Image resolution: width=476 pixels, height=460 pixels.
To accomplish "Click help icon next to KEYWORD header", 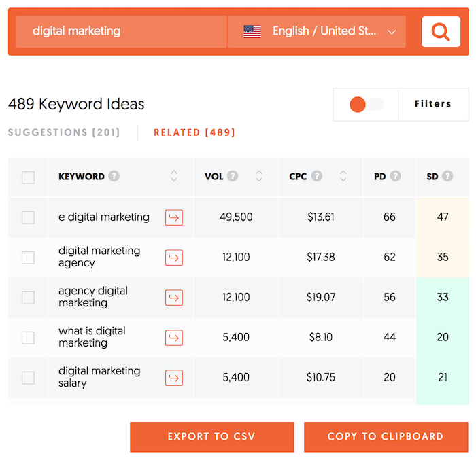I will [114, 177].
